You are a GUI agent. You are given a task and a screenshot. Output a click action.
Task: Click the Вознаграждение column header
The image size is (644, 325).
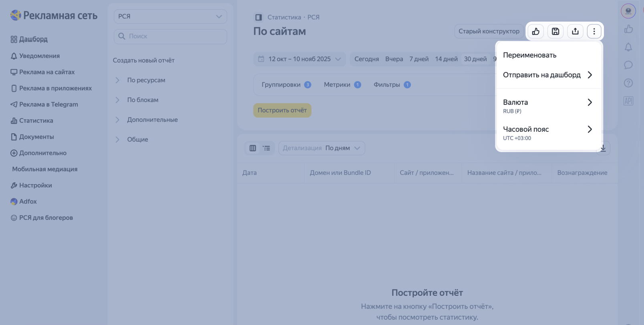tap(582, 173)
